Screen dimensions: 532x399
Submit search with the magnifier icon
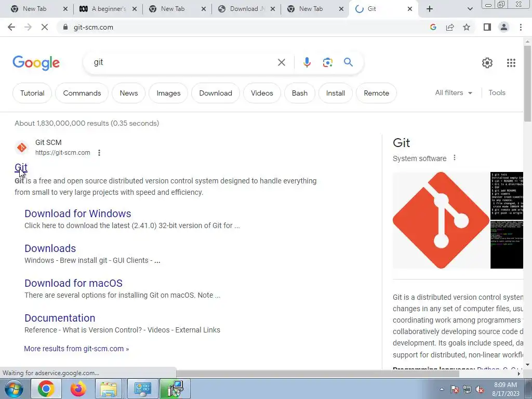[x=348, y=62]
